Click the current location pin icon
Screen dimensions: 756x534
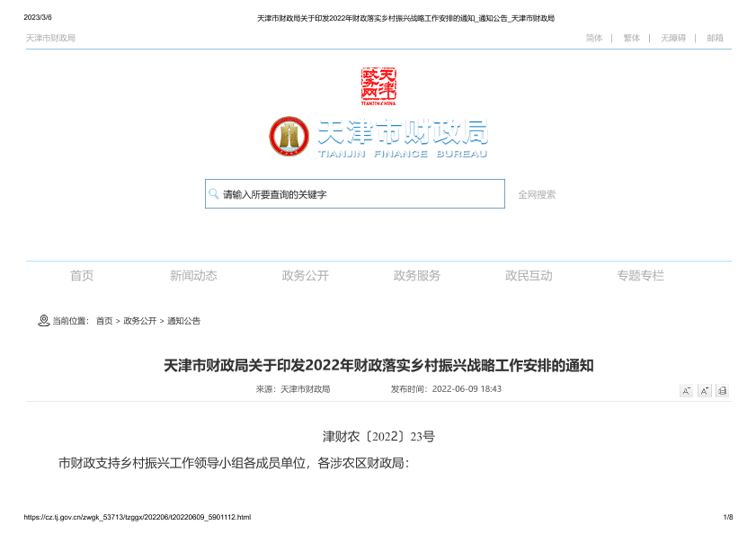[43, 321]
